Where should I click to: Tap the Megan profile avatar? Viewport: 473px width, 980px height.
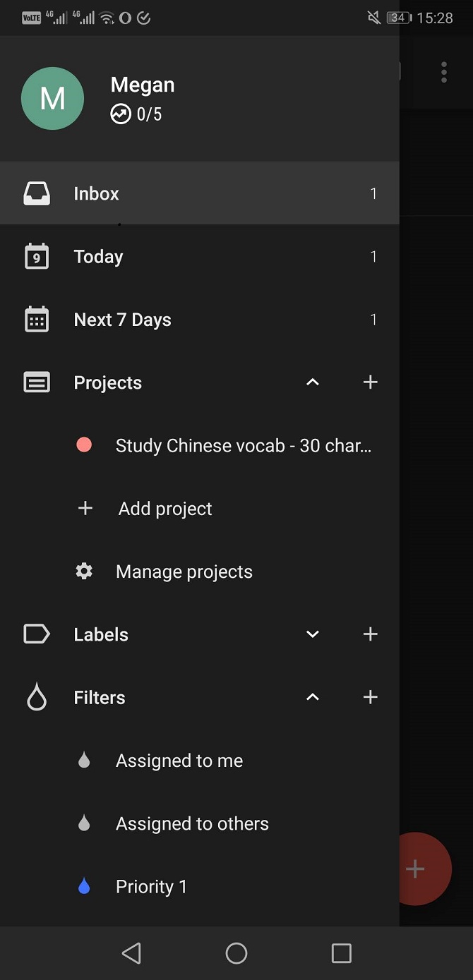pyautogui.click(x=53, y=99)
